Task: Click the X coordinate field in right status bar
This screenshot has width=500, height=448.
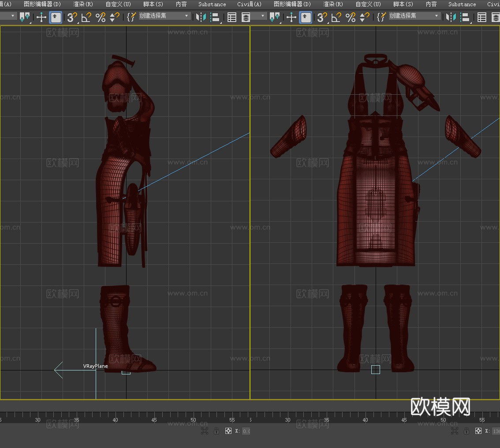Action: click(x=496, y=431)
